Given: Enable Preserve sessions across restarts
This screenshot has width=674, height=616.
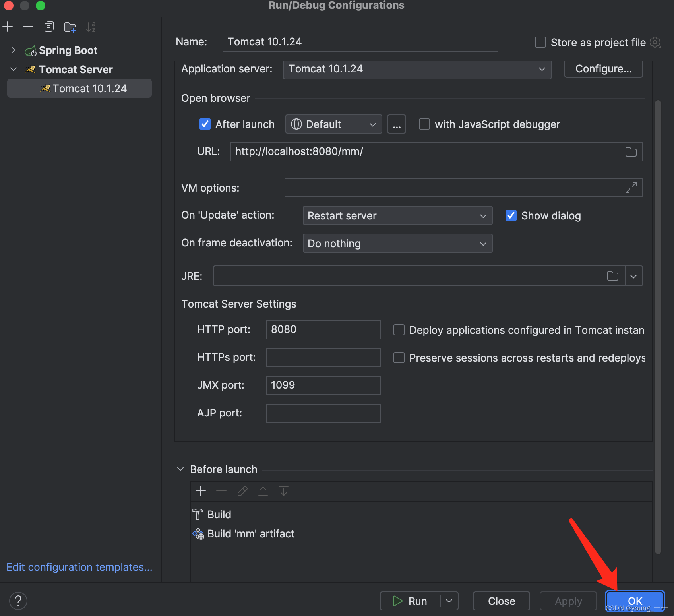Looking at the screenshot, I should tap(399, 358).
